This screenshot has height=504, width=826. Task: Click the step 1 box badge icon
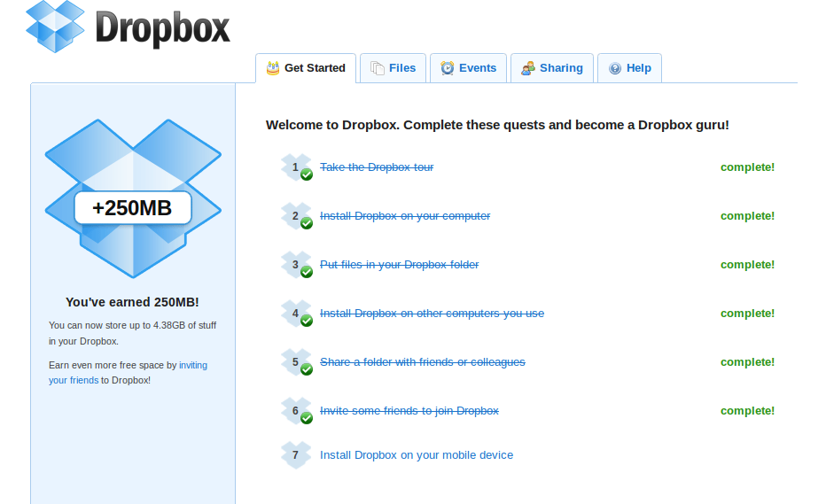click(297, 167)
